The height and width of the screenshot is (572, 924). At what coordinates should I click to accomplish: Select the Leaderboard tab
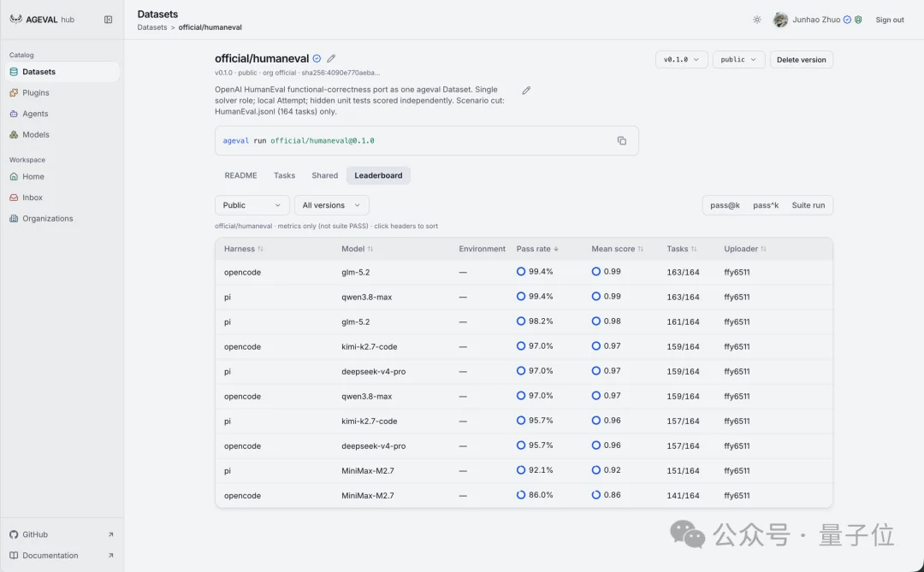point(378,175)
